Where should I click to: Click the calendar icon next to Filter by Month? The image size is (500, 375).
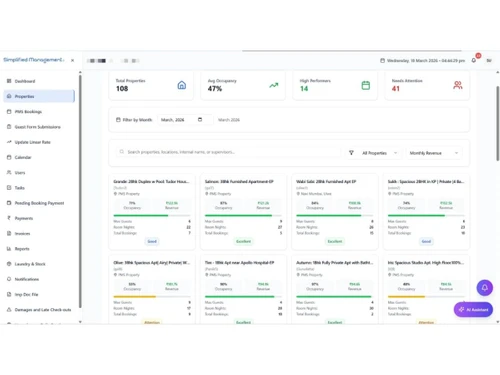click(118, 120)
